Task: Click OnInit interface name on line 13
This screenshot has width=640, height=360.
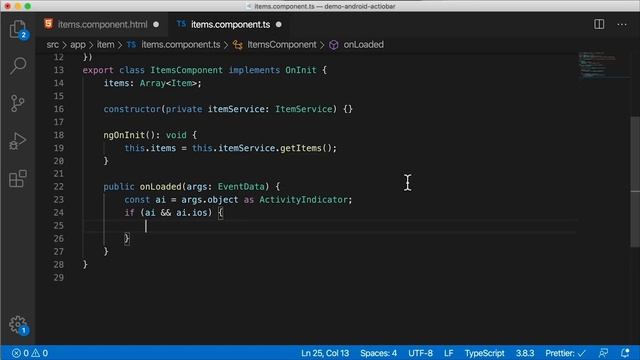Action: coord(301,70)
